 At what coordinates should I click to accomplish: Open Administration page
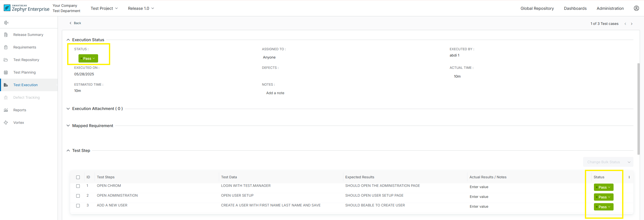(610, 8)
